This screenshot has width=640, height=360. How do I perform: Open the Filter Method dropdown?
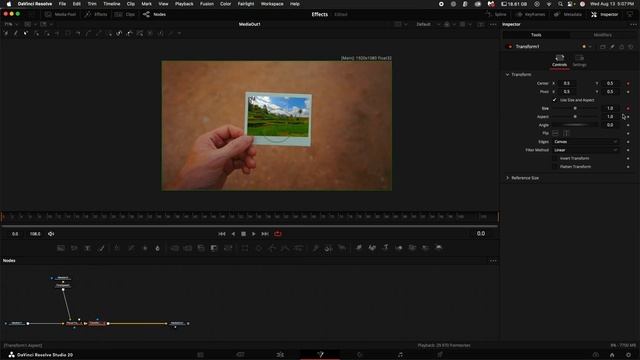tap(585, 150)
